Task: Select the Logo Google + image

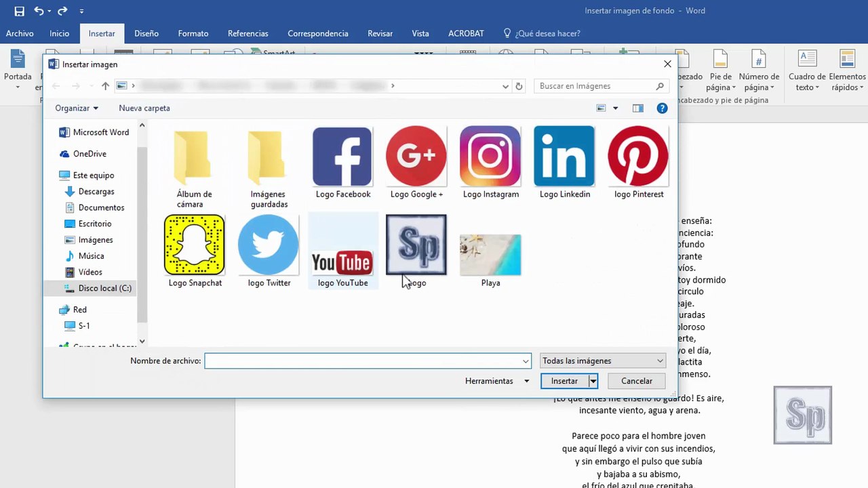Action: click(416, 163)
